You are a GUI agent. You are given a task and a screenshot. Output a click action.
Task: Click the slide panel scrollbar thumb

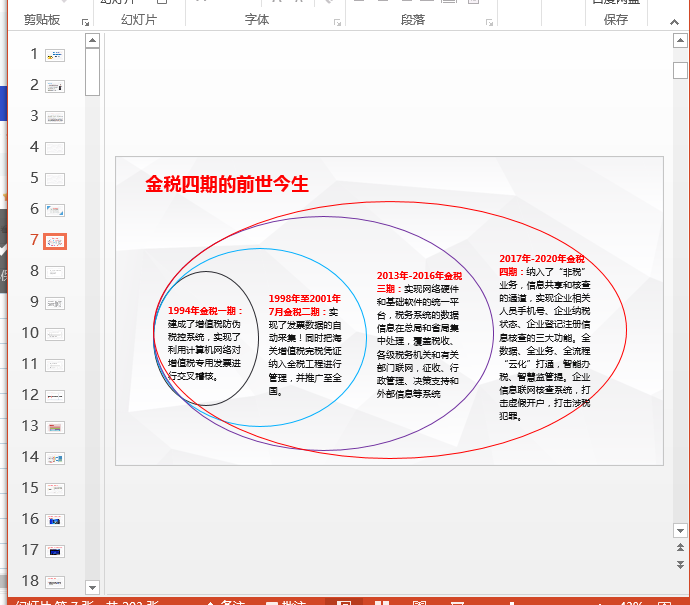[x=92, y=72]
